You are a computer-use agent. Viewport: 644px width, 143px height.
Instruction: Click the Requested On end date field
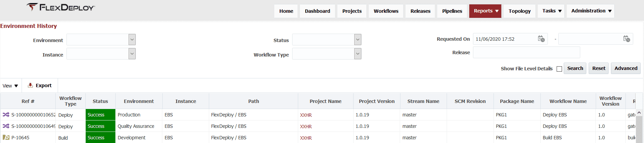[590, 39]
